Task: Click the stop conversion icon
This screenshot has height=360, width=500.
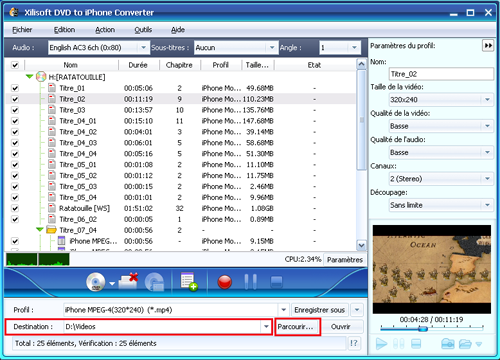Action: tap(276, 282)
